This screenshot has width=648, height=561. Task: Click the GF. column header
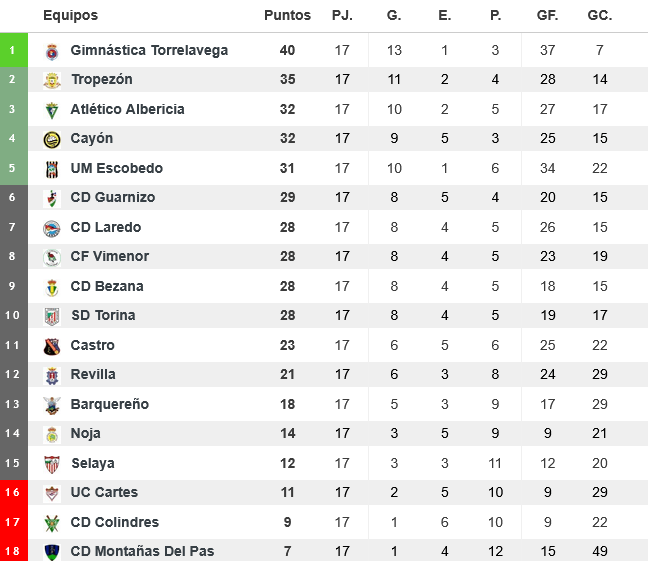pos(547,16)
